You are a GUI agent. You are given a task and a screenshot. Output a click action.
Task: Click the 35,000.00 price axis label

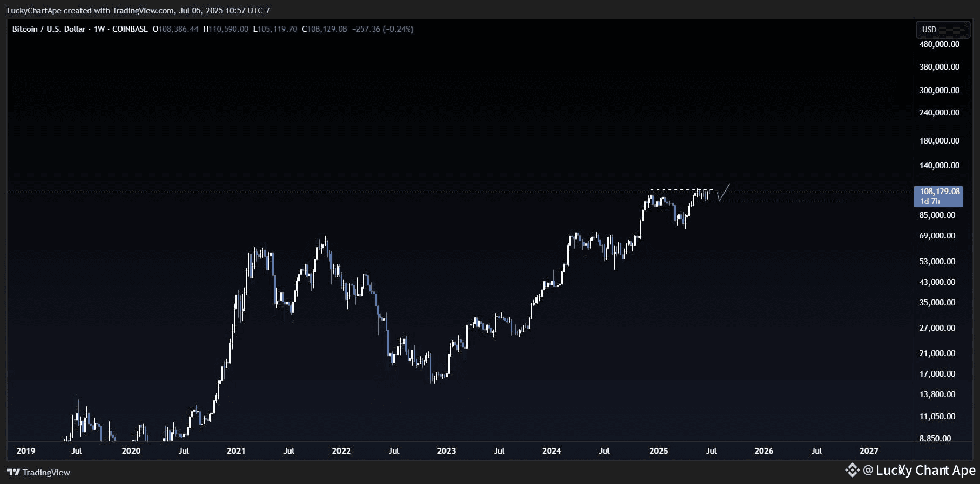tap(937, 303)
